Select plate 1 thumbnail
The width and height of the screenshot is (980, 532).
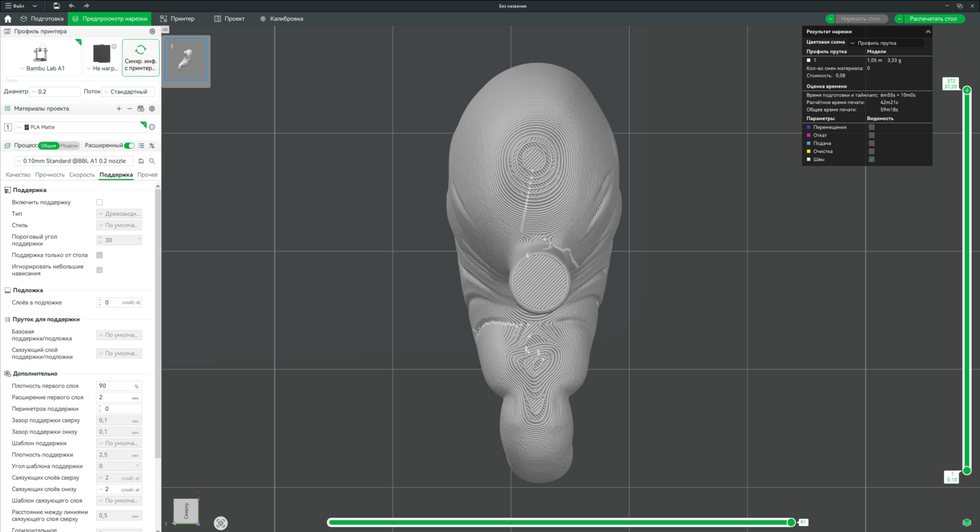(x=186, y=59)
